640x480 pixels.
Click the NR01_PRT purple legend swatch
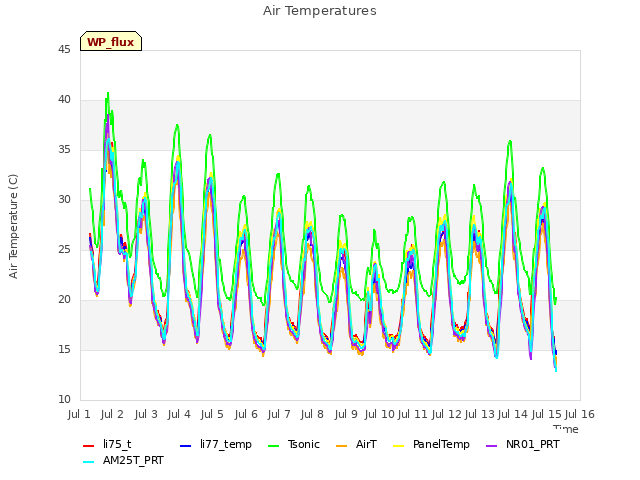coord(492,446)
